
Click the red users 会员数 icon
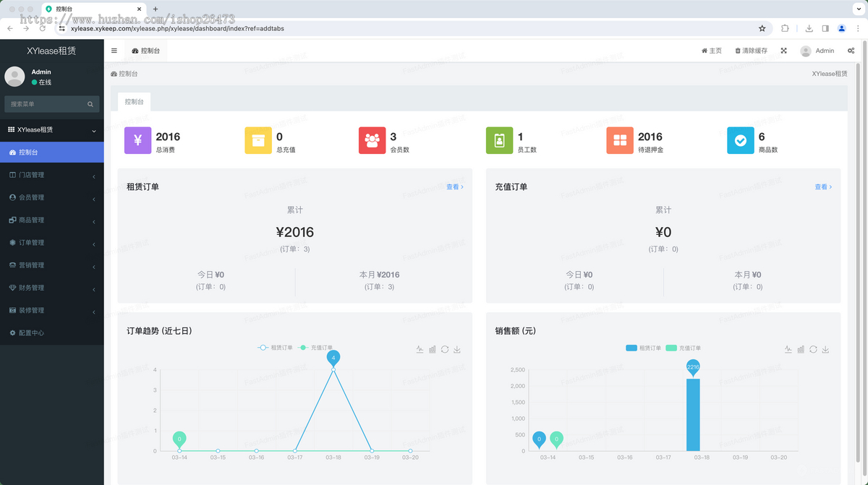pos(373,141)
